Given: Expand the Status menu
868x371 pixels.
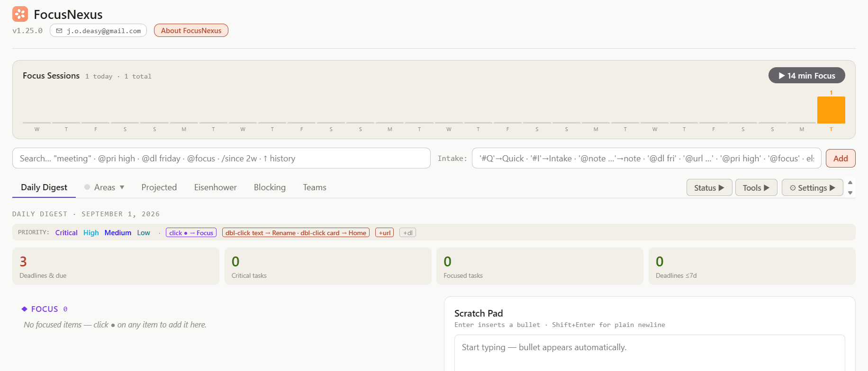Looking at the screenshot, I should coord(709,187).
